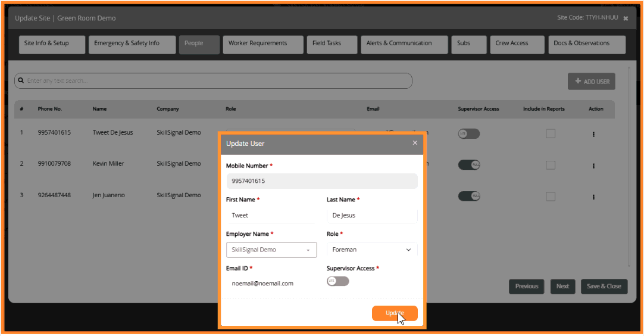Image resolution: width=644 pixels, height=336 pixels.
Task: Click the Save & Close button
Action: (604, 286)
